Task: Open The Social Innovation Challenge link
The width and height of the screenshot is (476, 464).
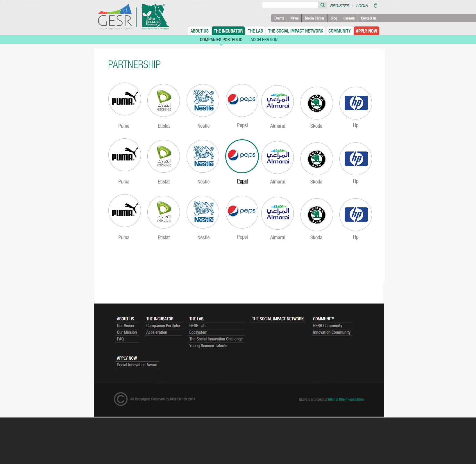Action: click(216, 339)
